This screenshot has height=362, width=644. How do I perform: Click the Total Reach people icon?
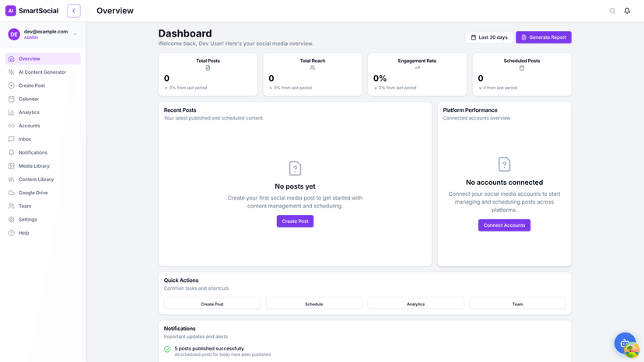(313, 68)
